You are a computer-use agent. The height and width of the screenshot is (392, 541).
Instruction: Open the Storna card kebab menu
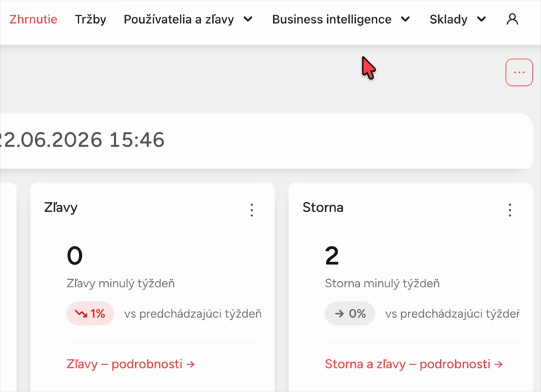point(510,210)
